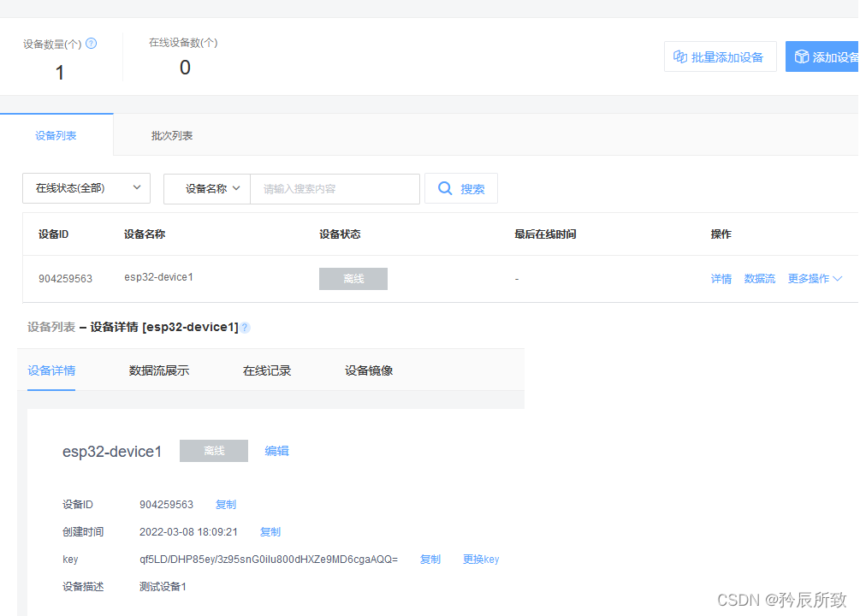Click 详情 link for esp32-device1

tap(721, 278)
